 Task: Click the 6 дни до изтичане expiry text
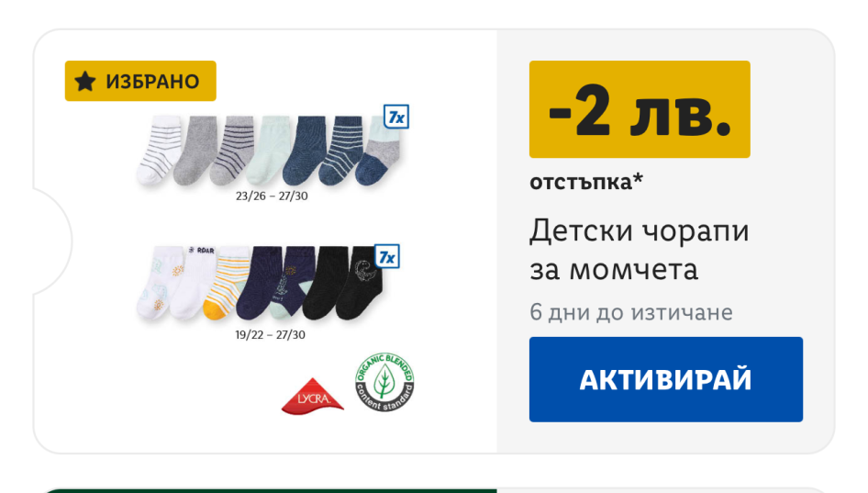[631, 312]
